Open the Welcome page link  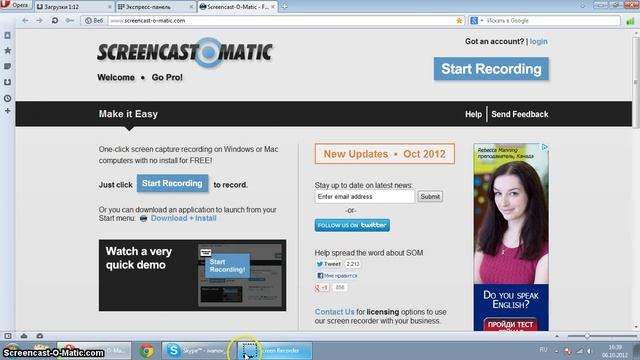point(116,78)
